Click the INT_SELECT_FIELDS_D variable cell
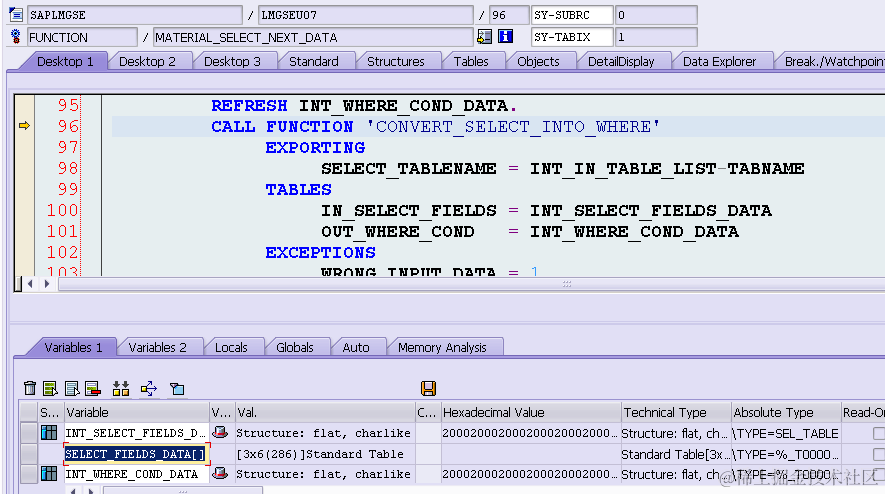The height and width of the screenshot is (494, 885). pyautogui.click(x=136, y=433)
